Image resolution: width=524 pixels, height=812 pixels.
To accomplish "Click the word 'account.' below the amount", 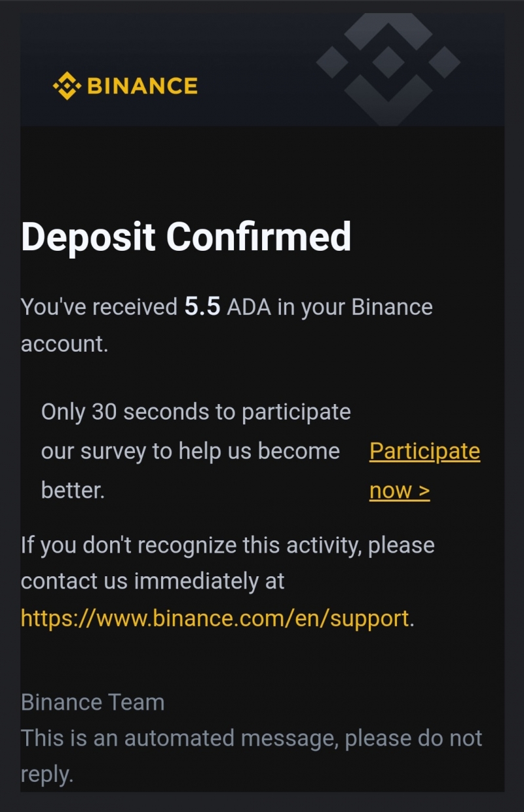I will [x=64, y=344].
